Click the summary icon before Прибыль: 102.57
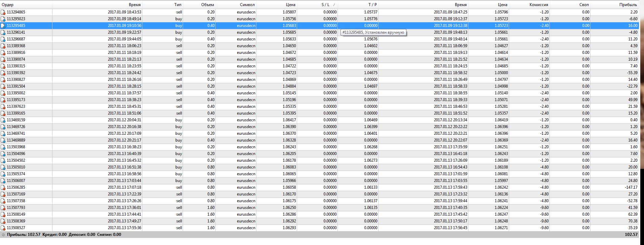 [3, 235]
